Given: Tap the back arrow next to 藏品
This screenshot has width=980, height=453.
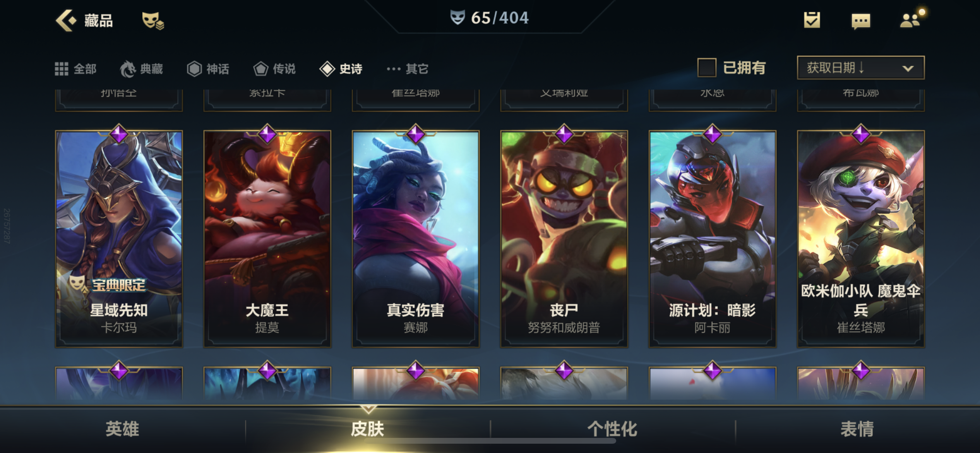Looking at the screenshot, I should (66, 20).
